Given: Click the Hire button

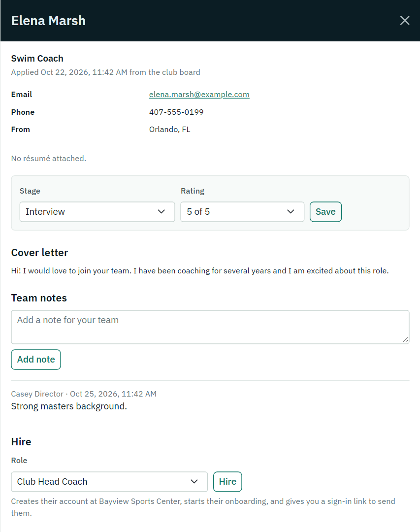Looking at the screenshot, I should [227, 481].
